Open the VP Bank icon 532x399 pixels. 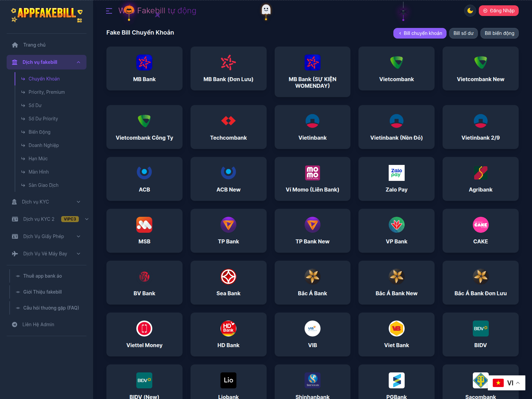pyautogui.click(x=396, y=225)
